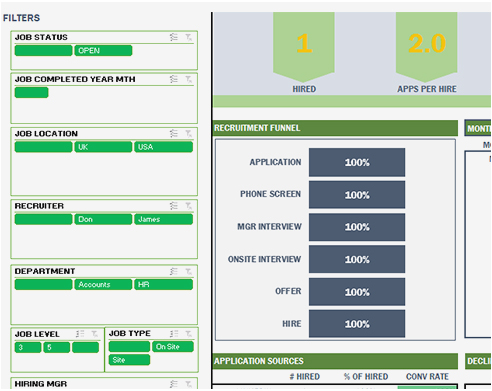Toggle OPEN in the Job Status slicer

(x=103, y=51)
